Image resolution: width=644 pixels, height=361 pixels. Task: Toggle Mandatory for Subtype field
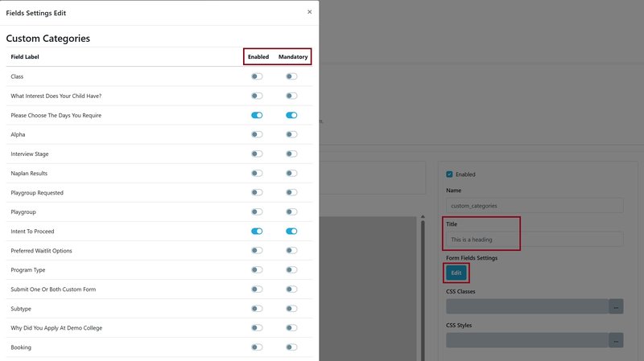pos(291,309)
